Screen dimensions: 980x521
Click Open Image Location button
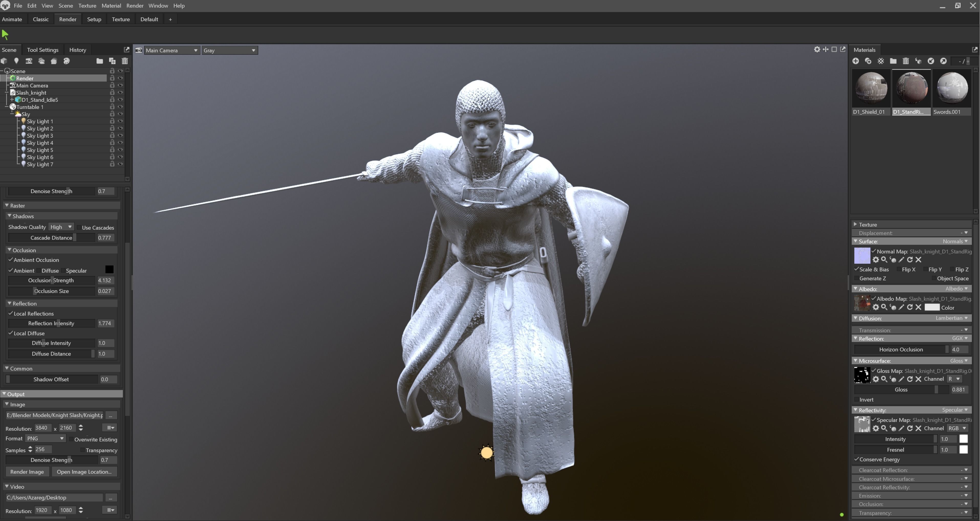(x=84, y=472)
